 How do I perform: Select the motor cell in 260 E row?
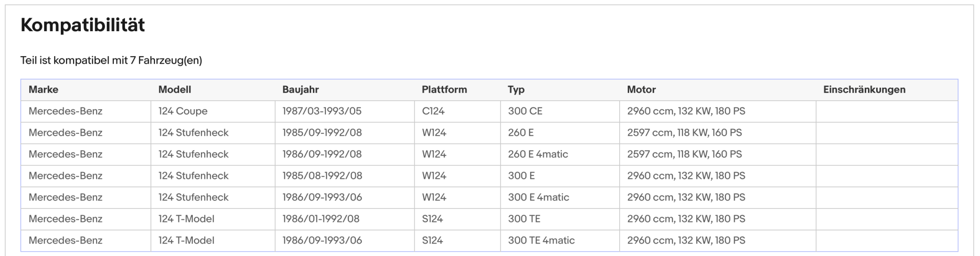point(718,133)
